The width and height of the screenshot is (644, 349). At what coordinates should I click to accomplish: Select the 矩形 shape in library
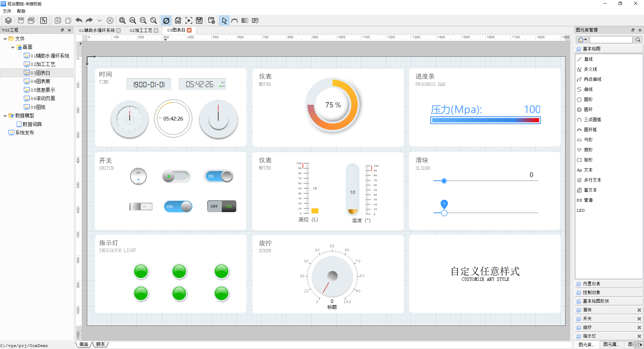click(x=588, y=160)
